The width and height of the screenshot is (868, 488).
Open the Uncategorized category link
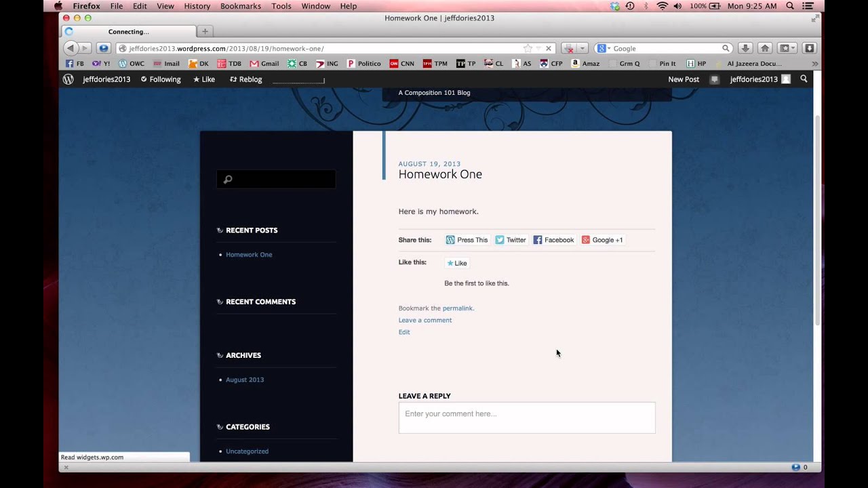(247, 451)
